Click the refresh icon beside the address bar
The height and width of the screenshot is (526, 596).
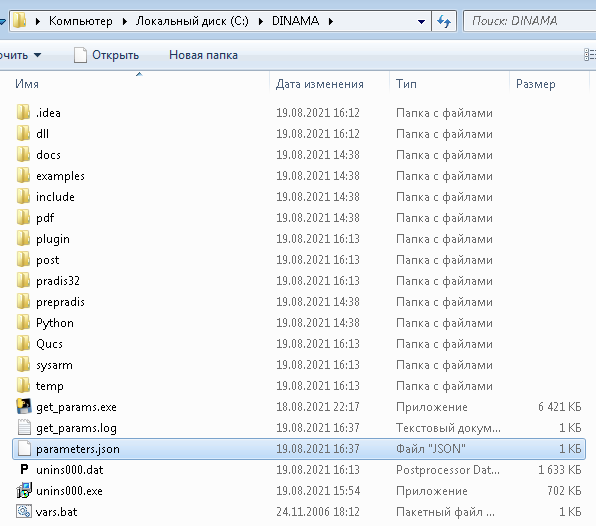tap(444, 21)
